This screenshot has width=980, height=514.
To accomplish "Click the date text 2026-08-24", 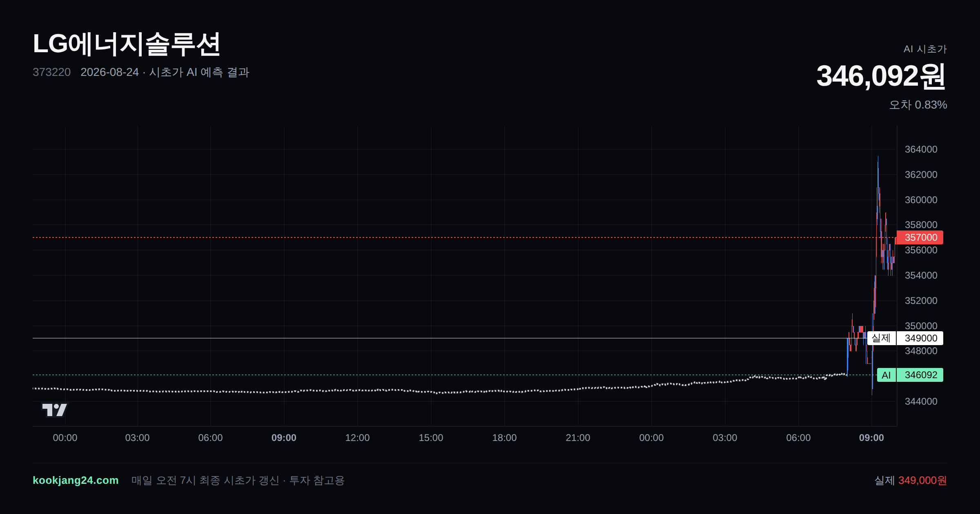I will pos(109,72).
